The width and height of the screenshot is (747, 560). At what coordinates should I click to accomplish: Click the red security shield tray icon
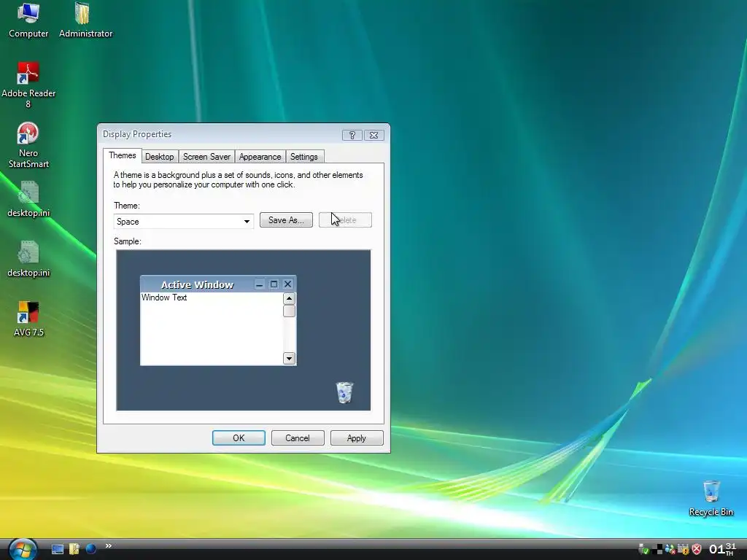[x=697, y=550]
